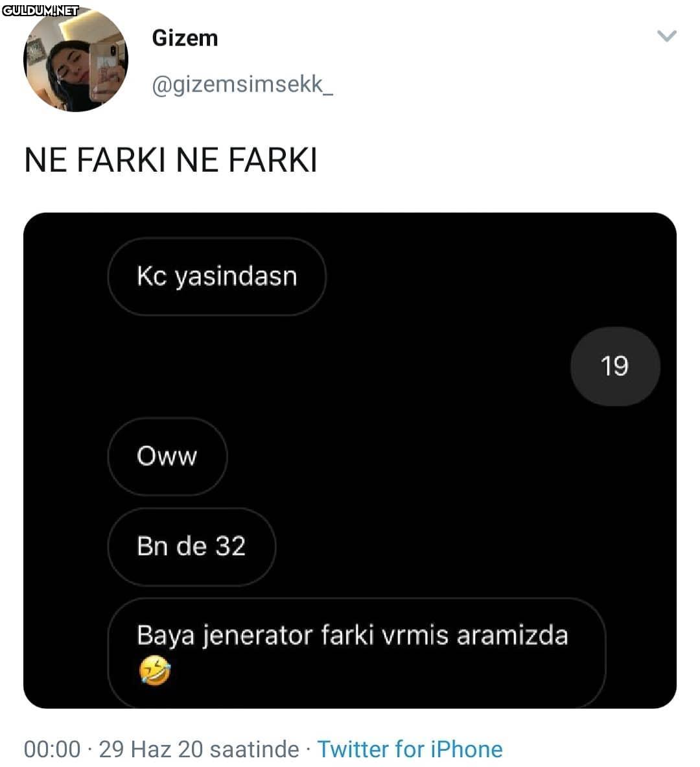Select the '19' reply bubble
Viewport: 700px width, 767px height.
pyautogui.click(x=614, y=366)
